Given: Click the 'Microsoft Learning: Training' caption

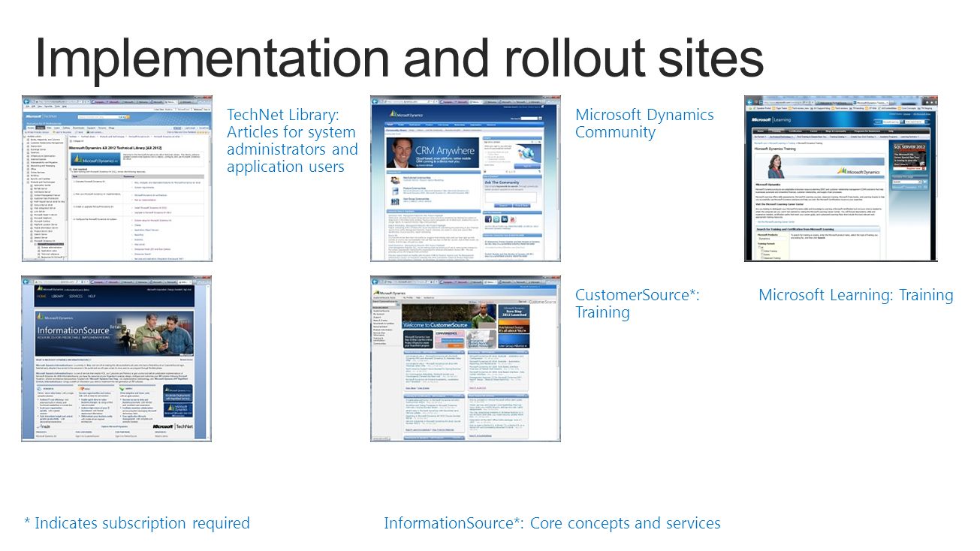Looking at the screenshot, I should [856, 295].
